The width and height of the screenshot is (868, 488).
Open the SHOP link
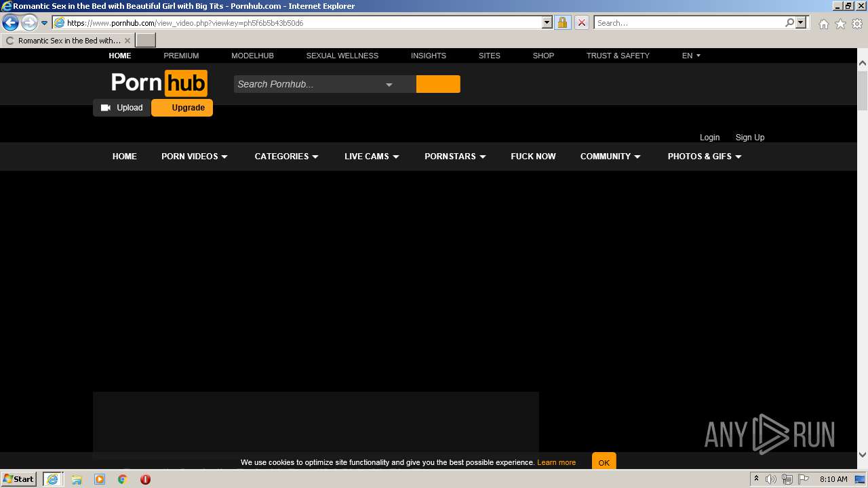coord(543,56)
